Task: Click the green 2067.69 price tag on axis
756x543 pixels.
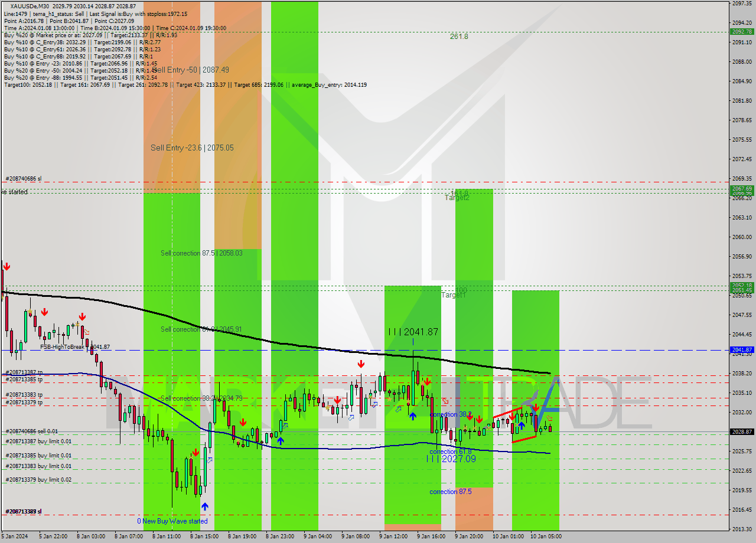Action: coord(742,189)
